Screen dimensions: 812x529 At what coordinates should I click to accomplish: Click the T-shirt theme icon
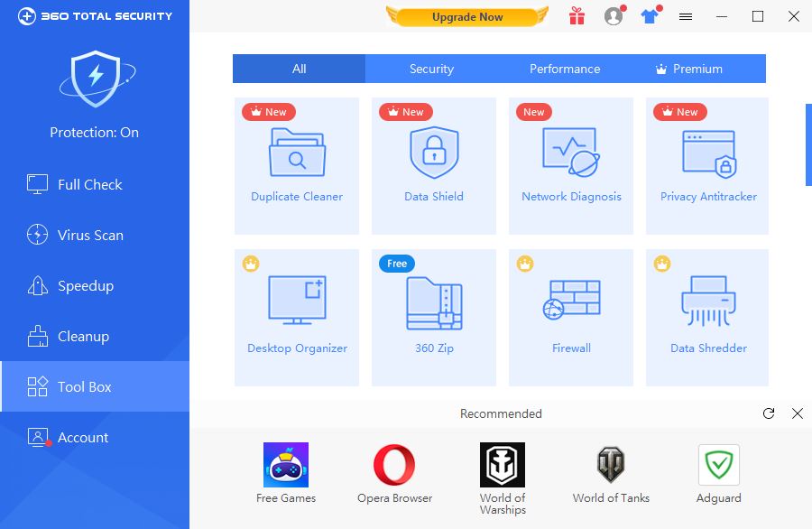[650, 16]
